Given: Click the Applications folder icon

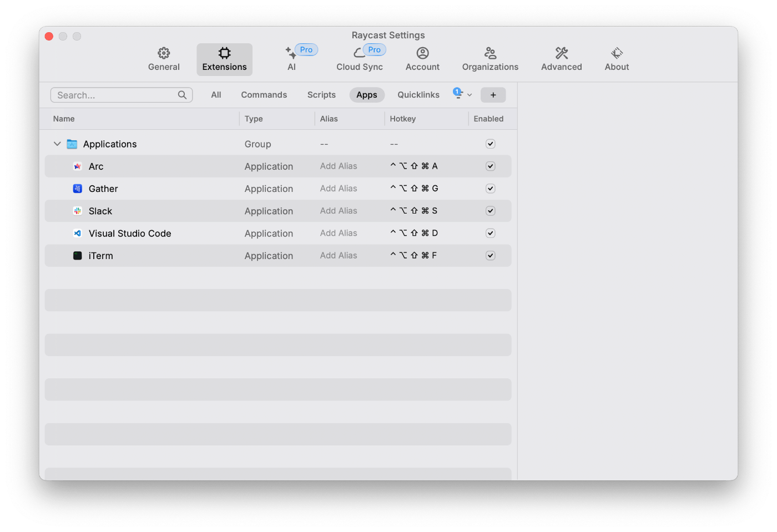Looking at the screenshot, I should (72, 144).
